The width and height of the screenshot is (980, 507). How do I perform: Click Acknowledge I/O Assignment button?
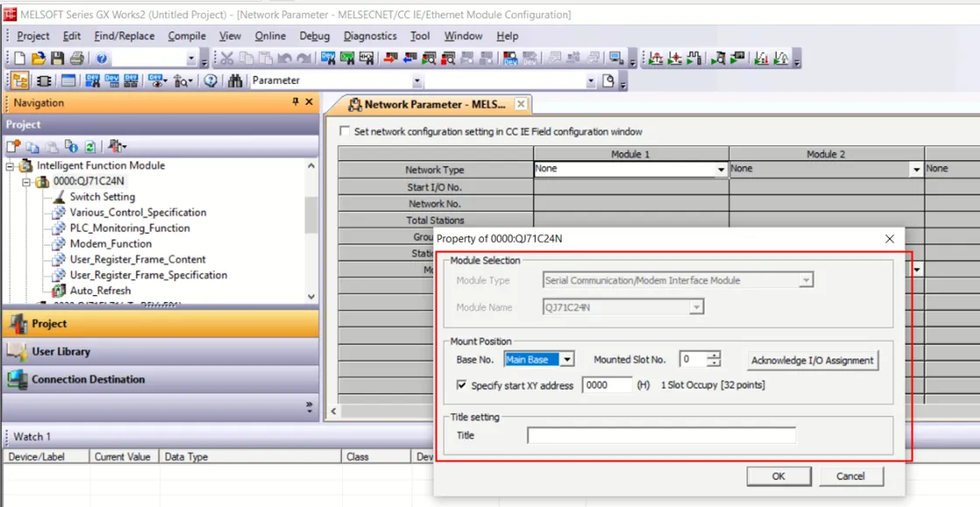(x=813, y=360)
